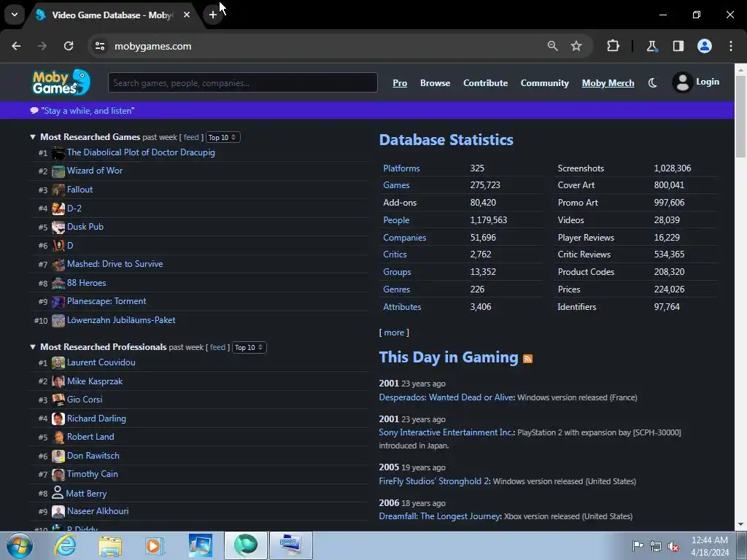Bookmark this page with star icon
Viewport: 747px width, 560px height.
pyautogui.click(x=576, y=46)
